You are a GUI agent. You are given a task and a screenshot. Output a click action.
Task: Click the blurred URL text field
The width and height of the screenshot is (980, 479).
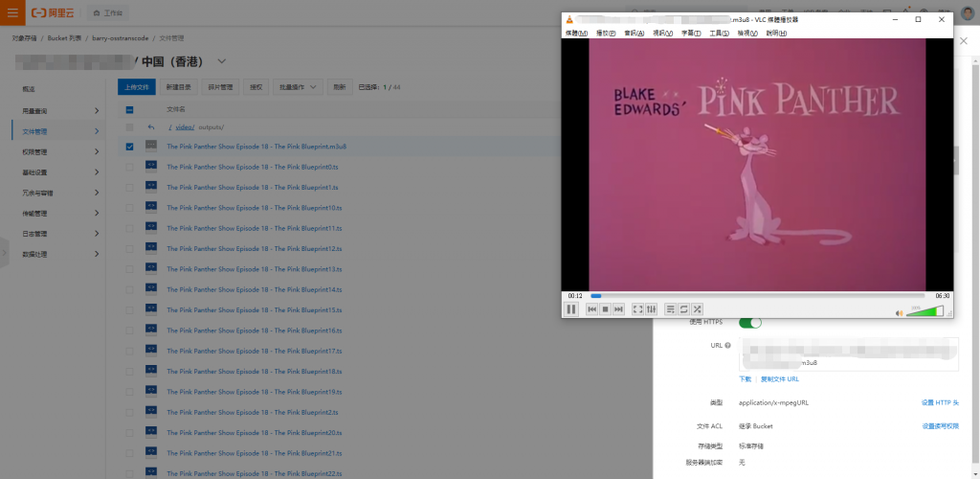point(848,354)
